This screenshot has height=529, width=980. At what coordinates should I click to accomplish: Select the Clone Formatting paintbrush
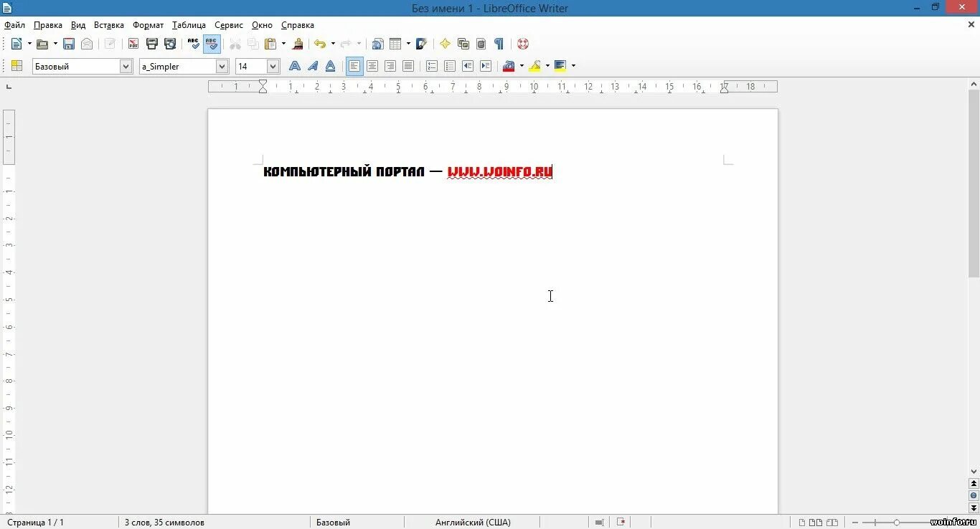pos(298,44)
